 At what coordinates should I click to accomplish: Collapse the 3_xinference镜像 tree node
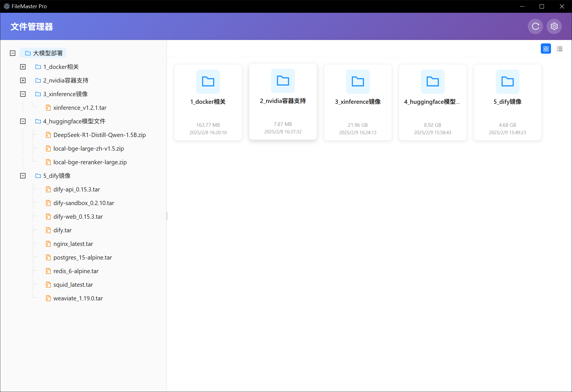pos(23,94)
